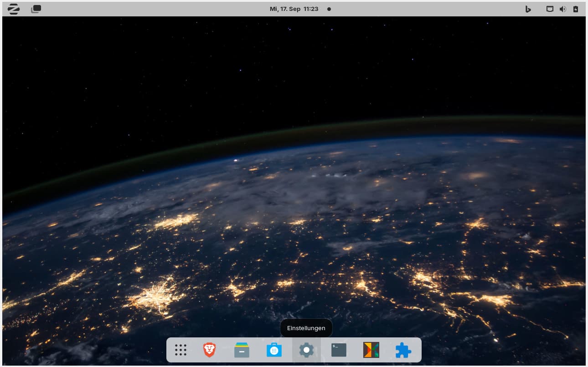The image size is (588, 367).
Task: Click the volume speaker icon in the top panel
Action: [562, 9]
